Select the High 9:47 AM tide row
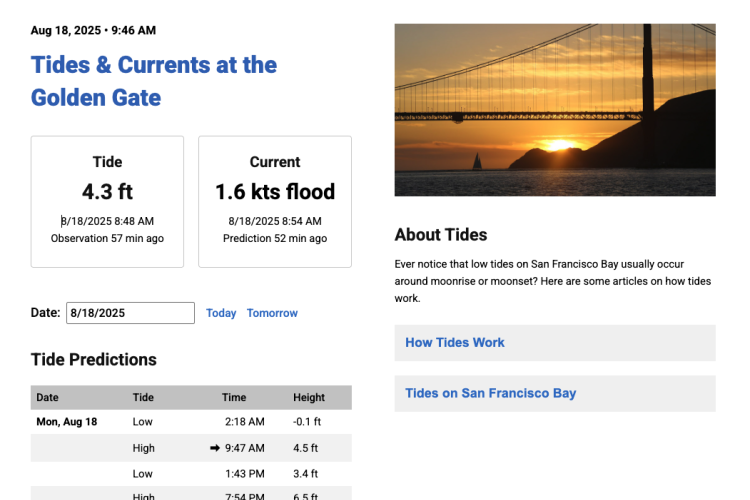Screen dimensions: 750x500 pos(191,448)
